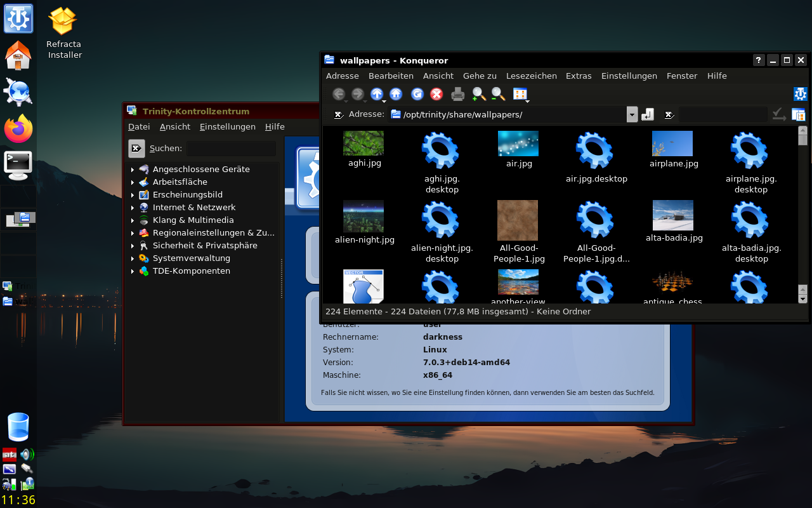Viewport: 812px width, 508px height.
Task: Expand Internet & Netzwerk category
Action: (133, 208)
